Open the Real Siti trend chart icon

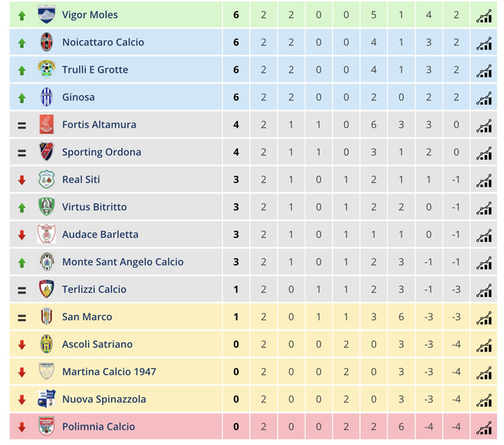pyautogui.click(x=483, y=180)
